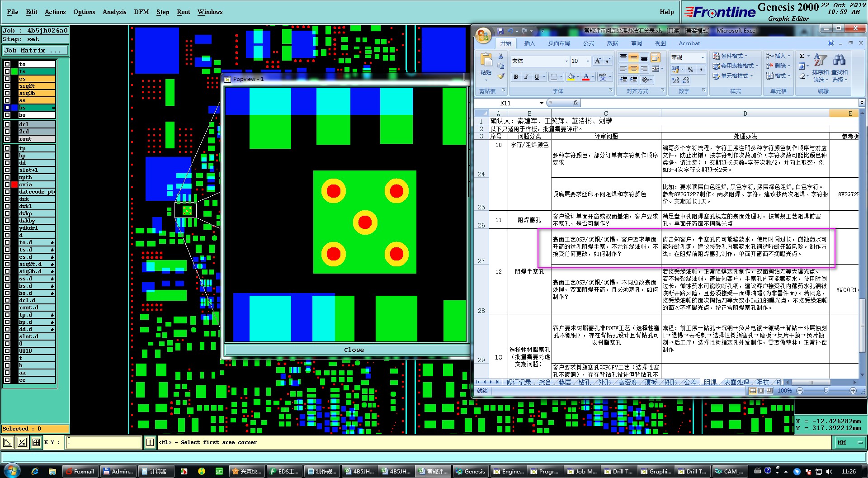Open the font name dropdown showing 宋体
868x478 pixels.
[566, 61]
